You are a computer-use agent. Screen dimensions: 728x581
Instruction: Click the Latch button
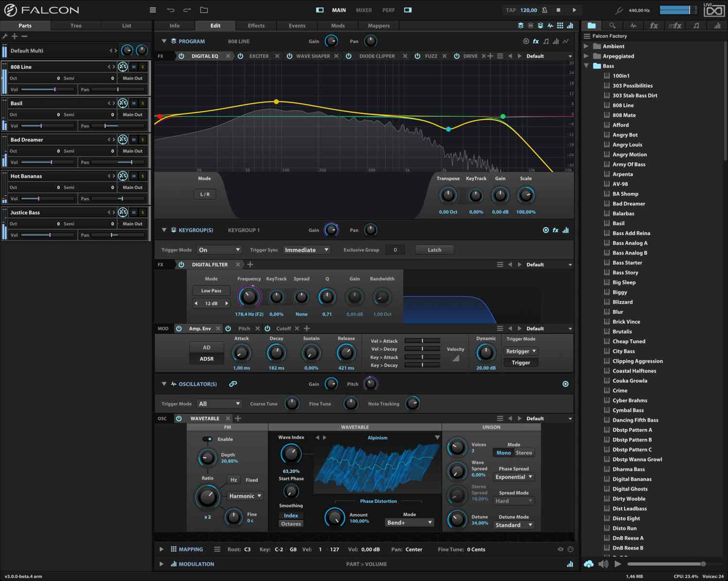pyautogui.click(x=434, y=250)
